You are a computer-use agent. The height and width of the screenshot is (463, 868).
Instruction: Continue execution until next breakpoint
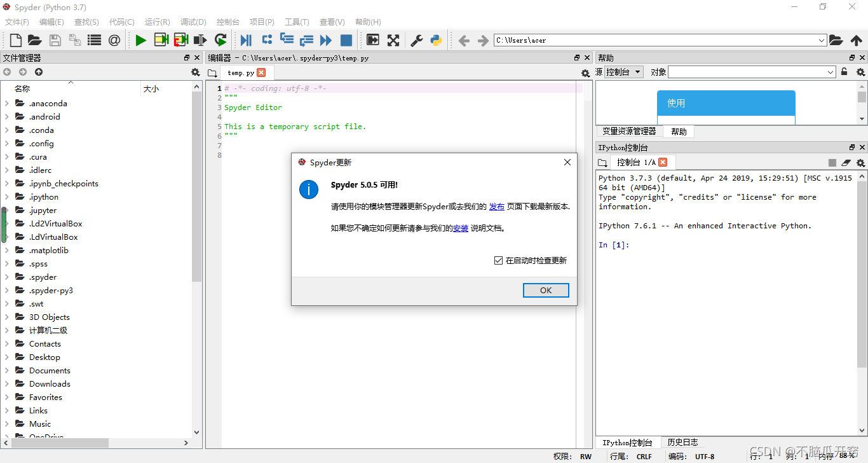326,40
